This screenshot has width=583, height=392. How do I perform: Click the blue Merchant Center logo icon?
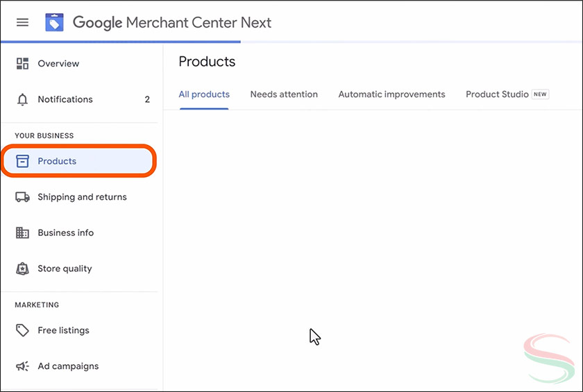click(x=54, y=22)
